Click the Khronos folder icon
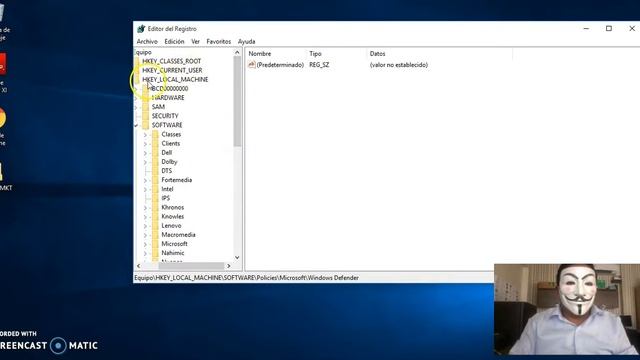 click(155, 207)
